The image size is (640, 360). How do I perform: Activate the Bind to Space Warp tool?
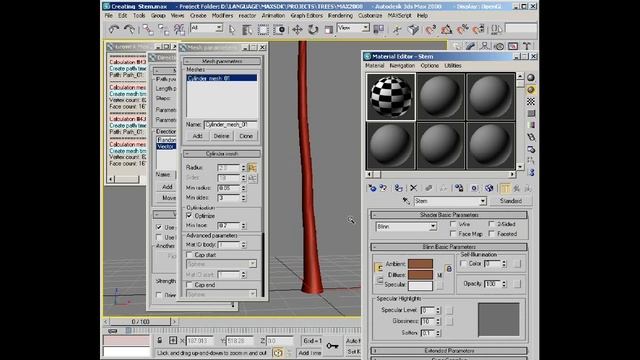pyautogui.click(x=179, y=29)
